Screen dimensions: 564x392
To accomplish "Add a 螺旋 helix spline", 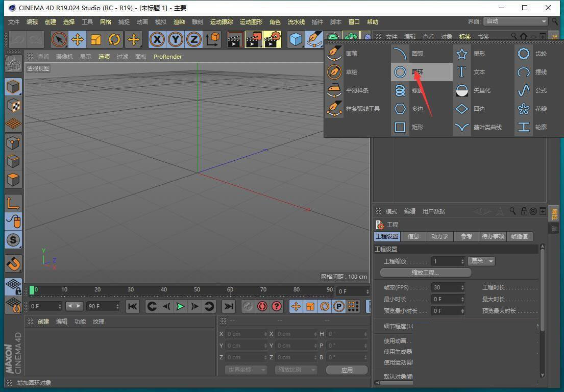I will click(422, 90).
